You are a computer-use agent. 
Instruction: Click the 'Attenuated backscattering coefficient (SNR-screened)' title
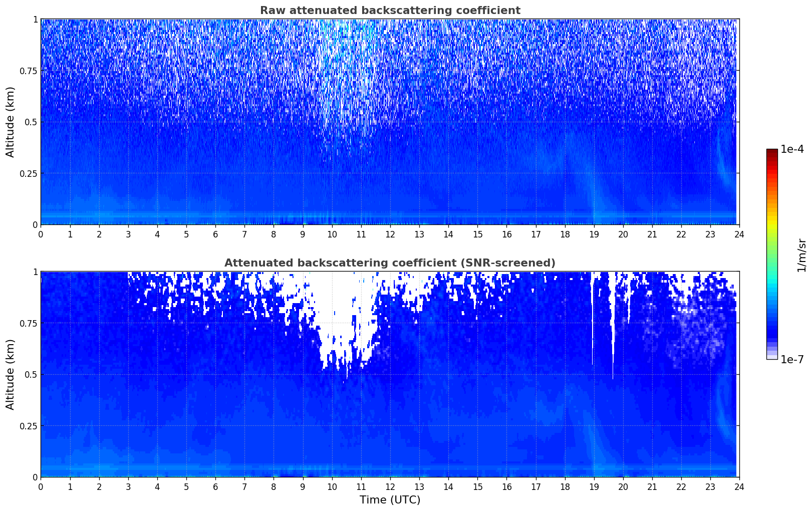pos(390,263)
